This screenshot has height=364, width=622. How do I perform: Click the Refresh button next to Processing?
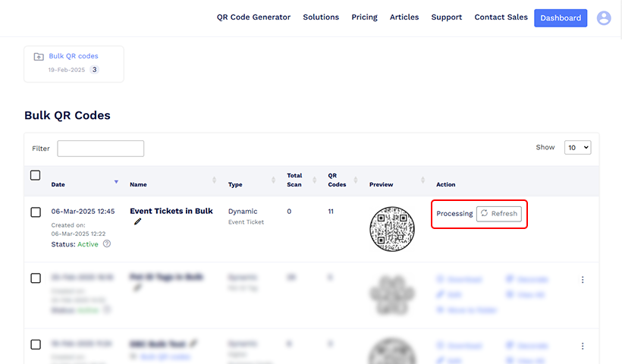point(499,214)
